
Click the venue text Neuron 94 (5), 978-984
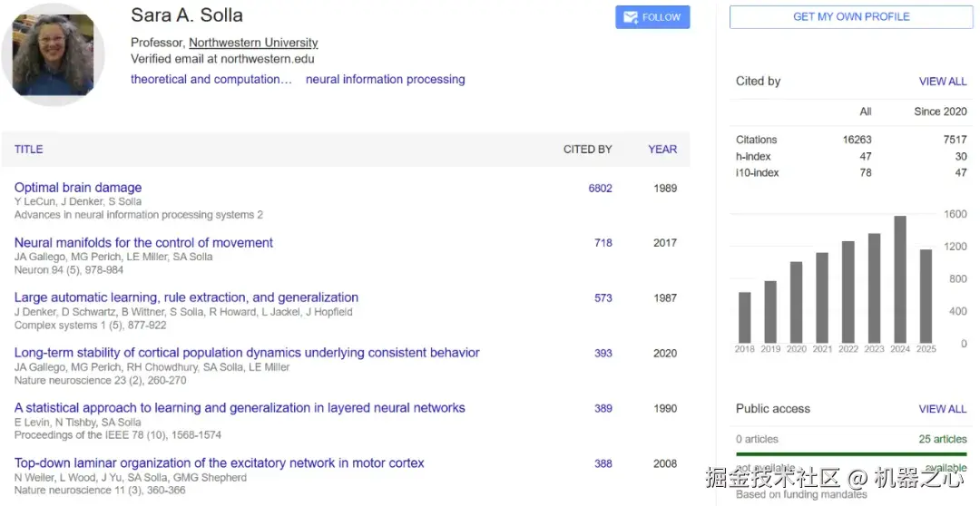pos(69,270)
